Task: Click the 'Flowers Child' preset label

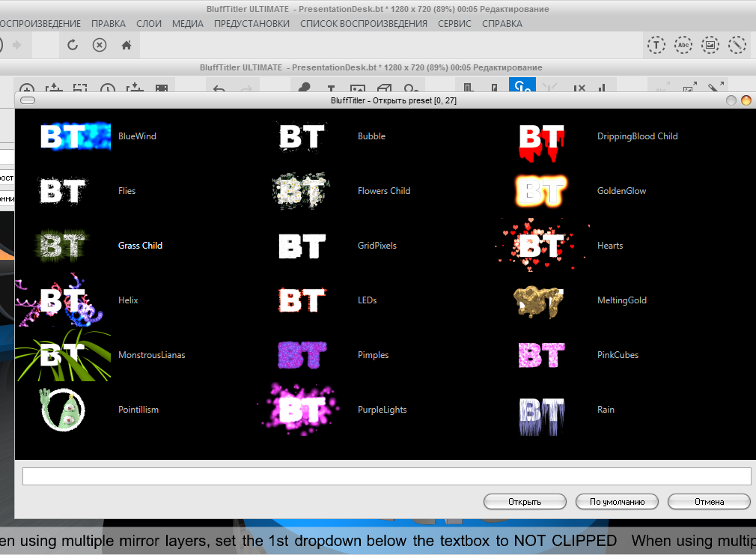Action: tap(384, 191)
